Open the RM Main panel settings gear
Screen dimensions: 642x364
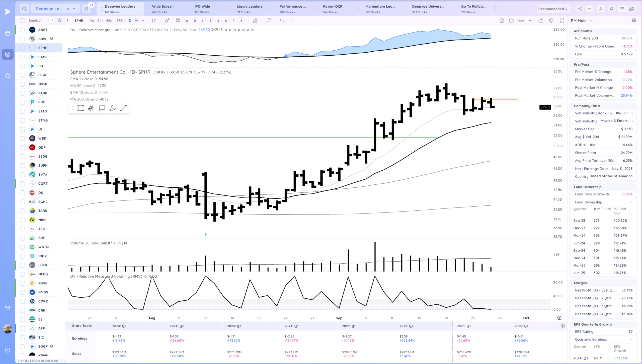click(634, 21)
